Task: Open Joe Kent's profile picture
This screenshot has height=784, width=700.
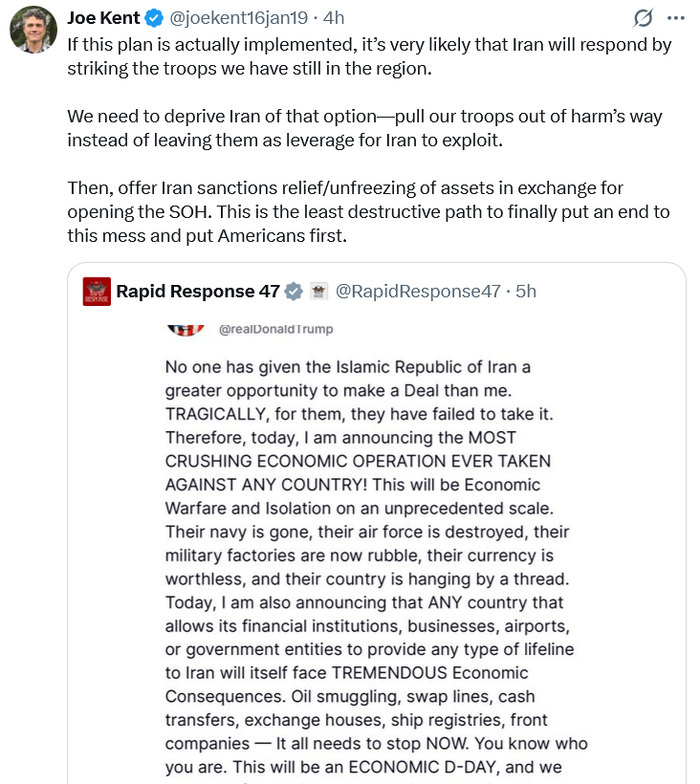Action: [x=33, y=30]
